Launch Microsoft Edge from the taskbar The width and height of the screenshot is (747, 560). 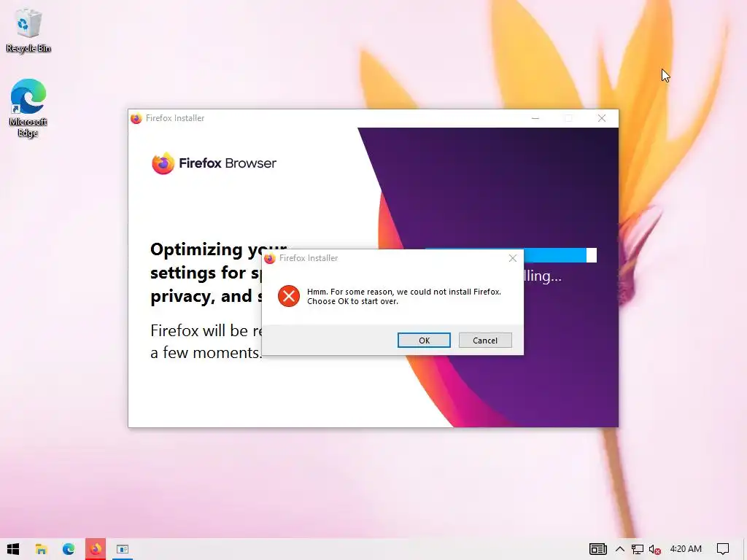coord(68,549)
